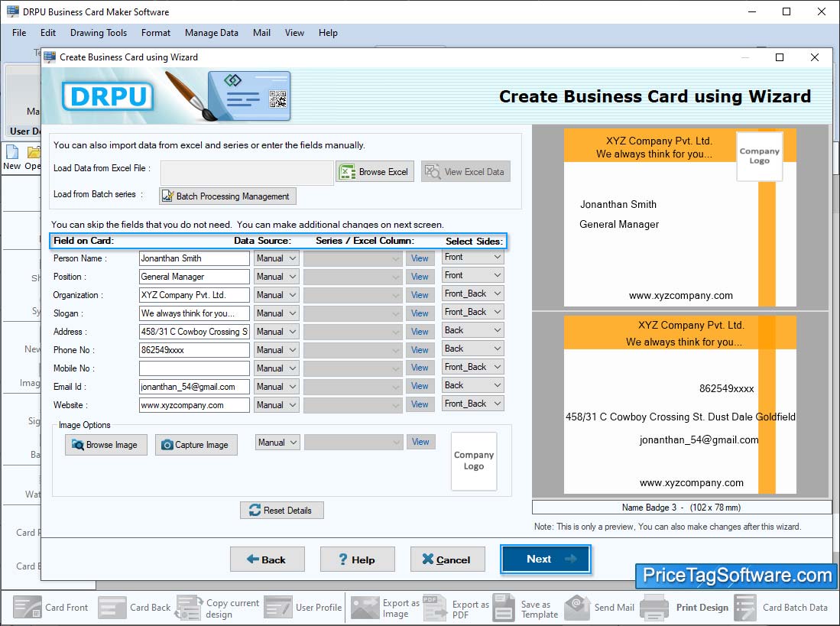Open Email Id data source dropdown
Screen dimensions: 840x626
click(277, 387)
